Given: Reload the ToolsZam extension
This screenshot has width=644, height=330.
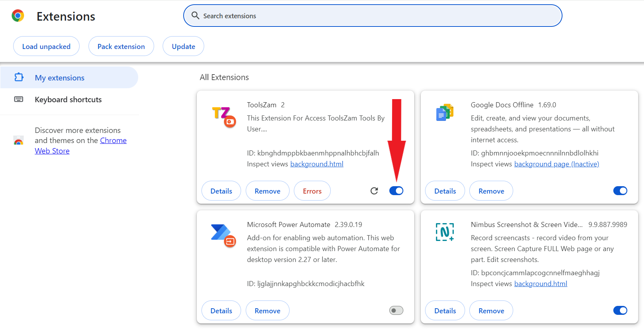Looking at the screenshot, I should (374, 191).
